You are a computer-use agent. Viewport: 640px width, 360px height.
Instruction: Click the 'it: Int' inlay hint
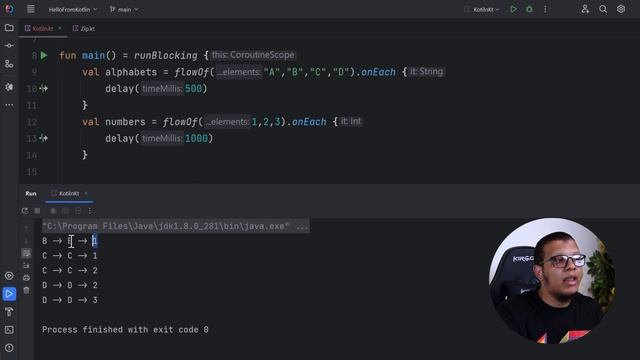[351, 122]
